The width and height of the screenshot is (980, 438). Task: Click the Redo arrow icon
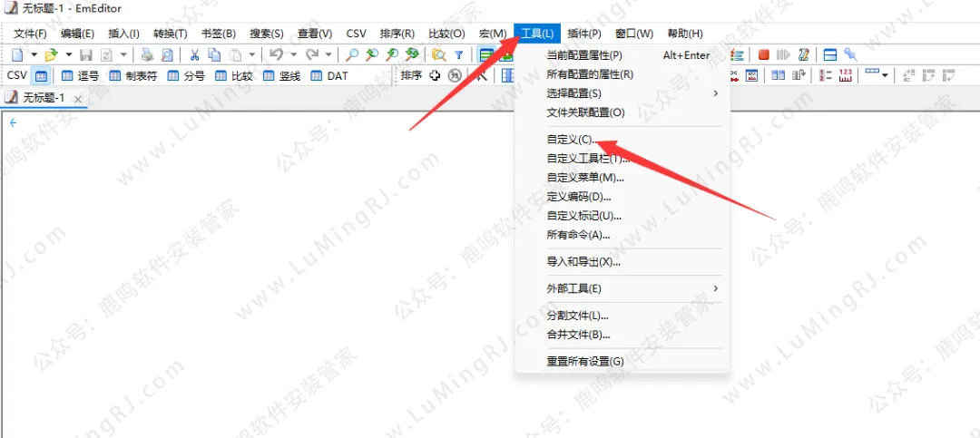click(312, 55)
